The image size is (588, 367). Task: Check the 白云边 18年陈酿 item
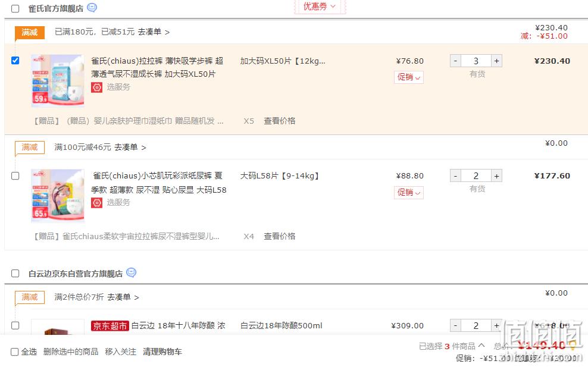(x=15, y=325)
